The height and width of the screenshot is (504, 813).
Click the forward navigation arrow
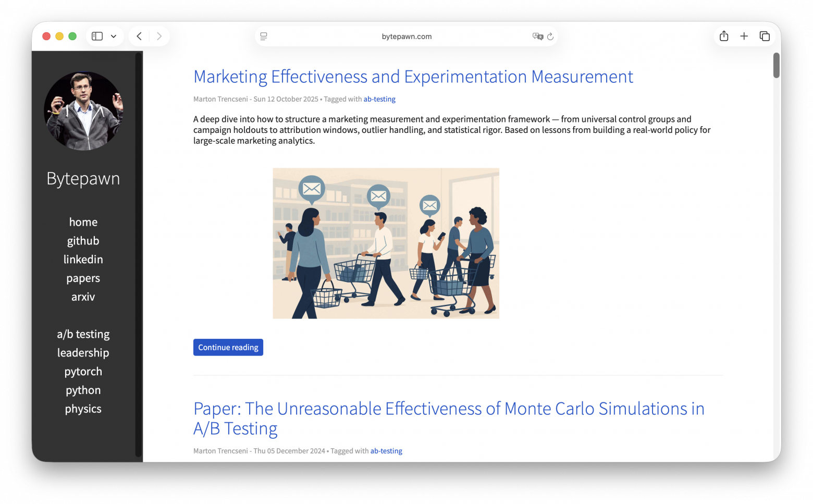point(159,36)
